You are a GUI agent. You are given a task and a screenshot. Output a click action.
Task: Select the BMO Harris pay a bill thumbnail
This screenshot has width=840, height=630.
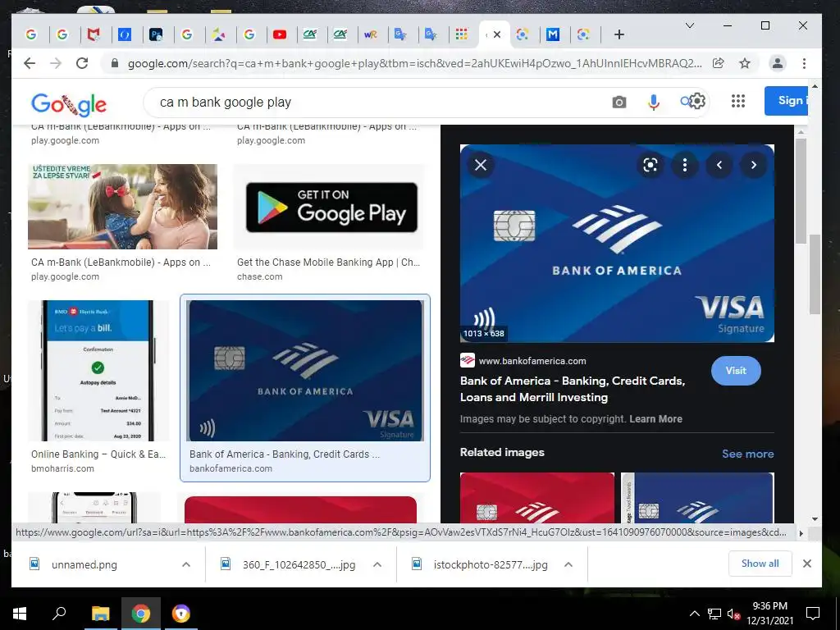pyautogui.click(x=98, y=371)
